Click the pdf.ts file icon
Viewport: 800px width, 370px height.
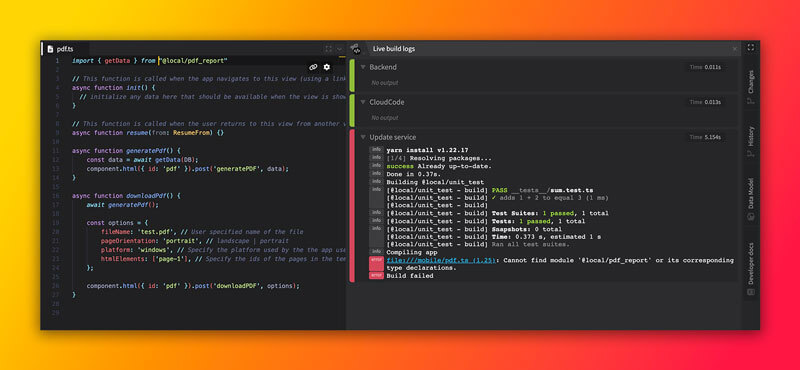pos(50,49)
